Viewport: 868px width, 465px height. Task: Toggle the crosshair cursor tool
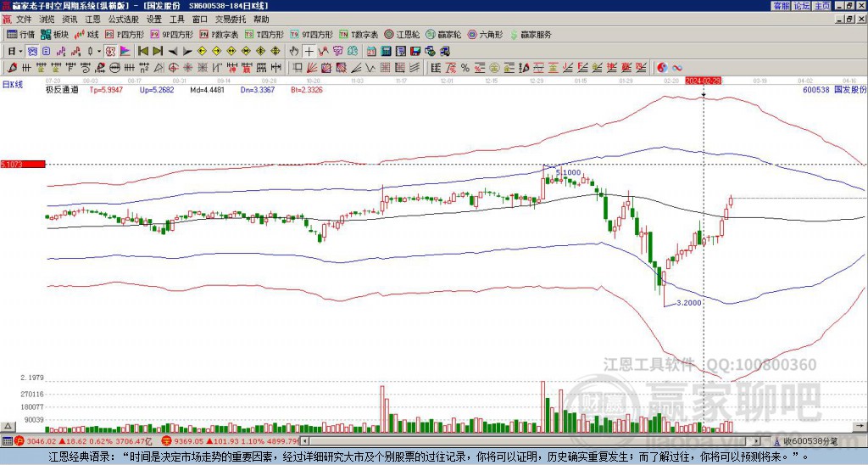(x=309, y=52)
